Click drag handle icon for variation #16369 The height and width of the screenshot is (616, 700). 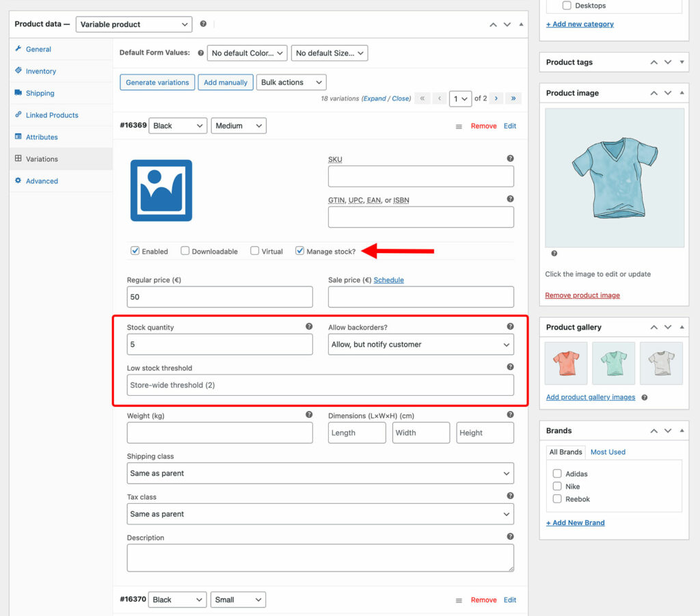coord(459,126)
